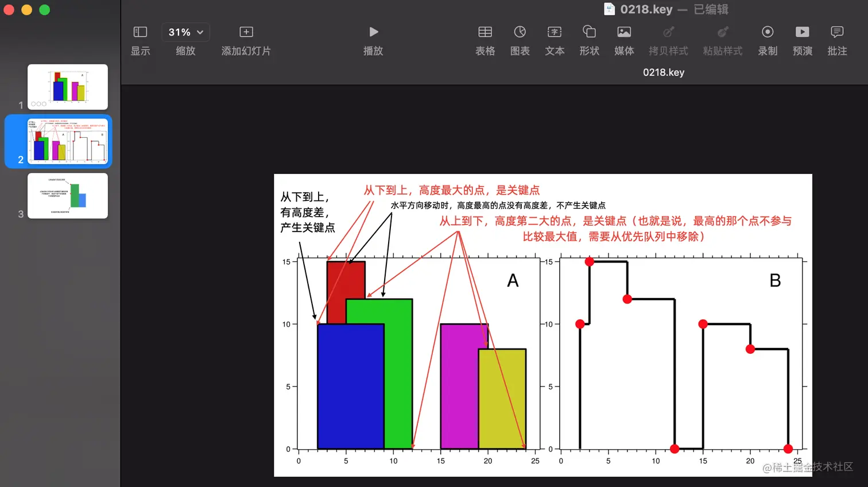The image size is (868, 487).
Task: Click the label A in left chart
Action: [x=513, y=280]
